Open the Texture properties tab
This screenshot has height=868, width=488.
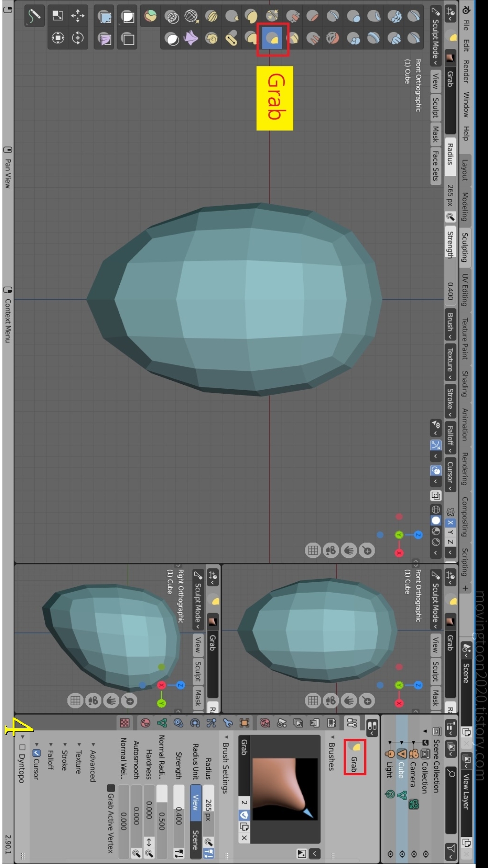125,723
